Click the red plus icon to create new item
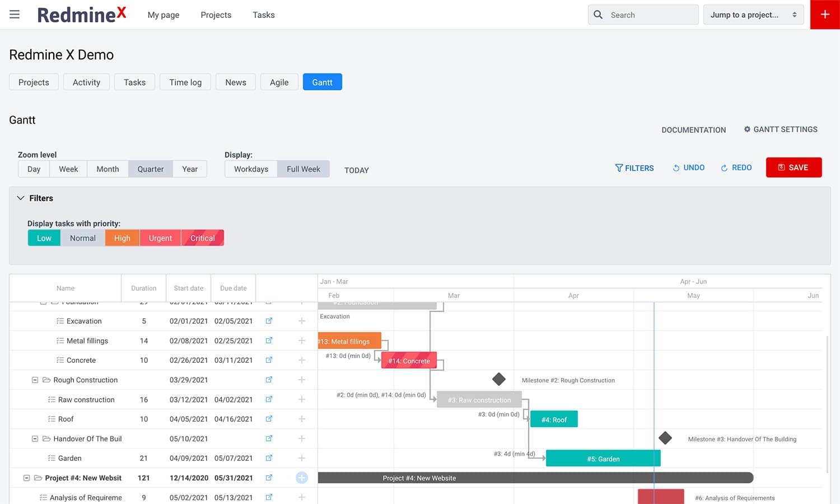 [x=825, y=15]
